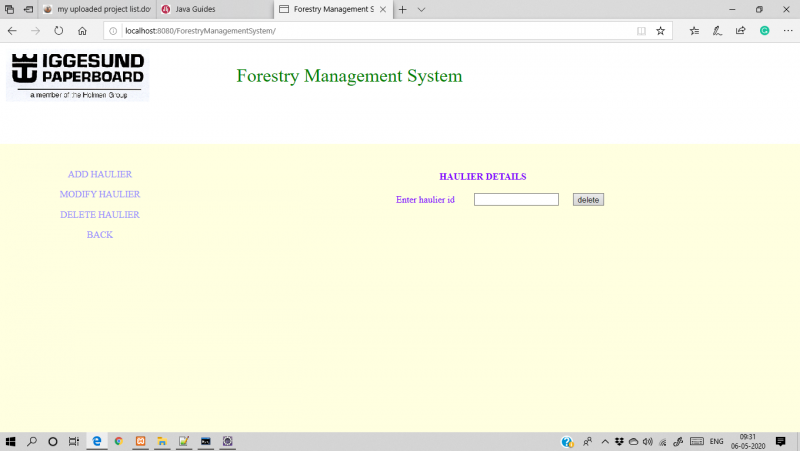Open reading view book icon

click(x=641, y=31)
